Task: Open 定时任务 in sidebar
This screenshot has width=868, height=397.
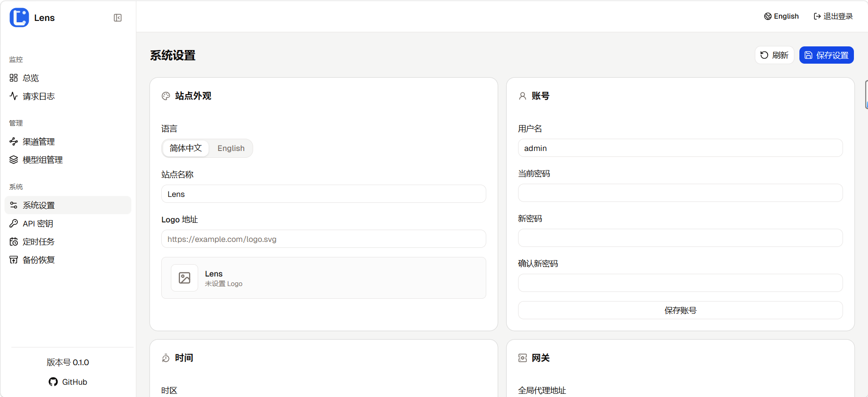Action: click(x=39, y=241)
